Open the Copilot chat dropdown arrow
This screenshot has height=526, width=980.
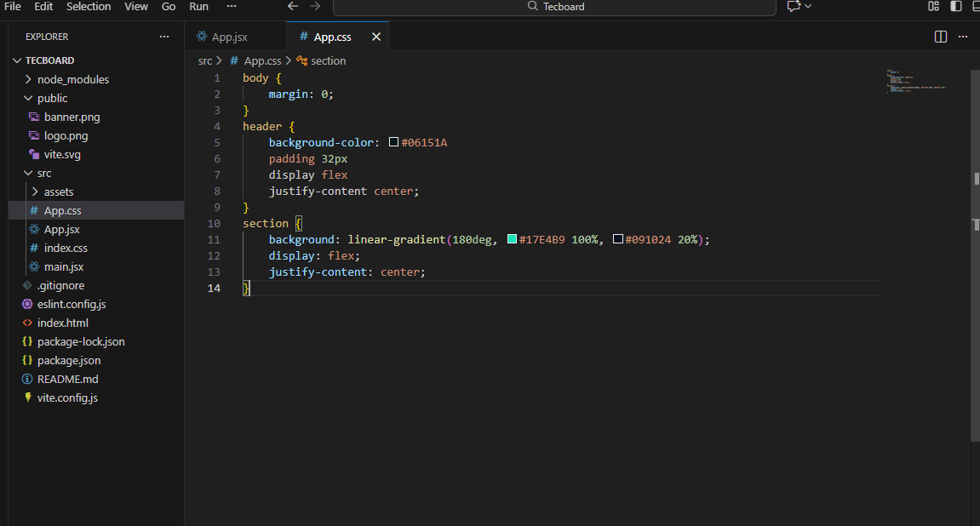click(x=808, y=6)
